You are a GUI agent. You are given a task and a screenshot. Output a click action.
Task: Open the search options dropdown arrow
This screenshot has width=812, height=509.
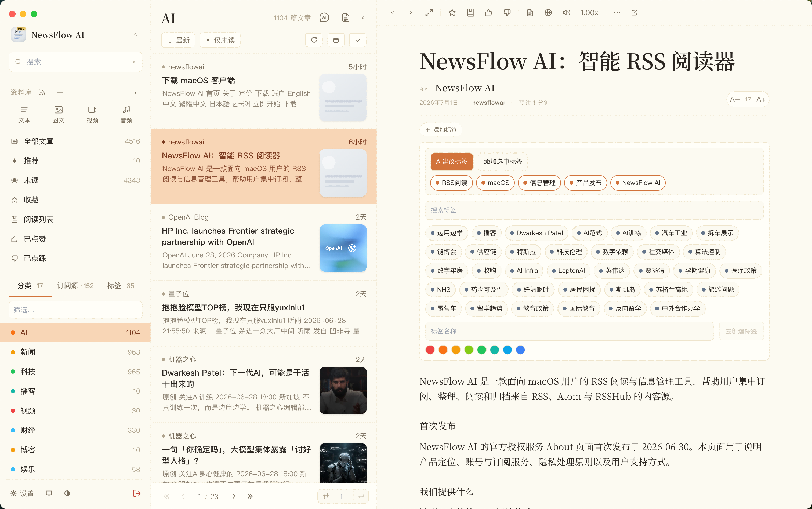[134, 62]
